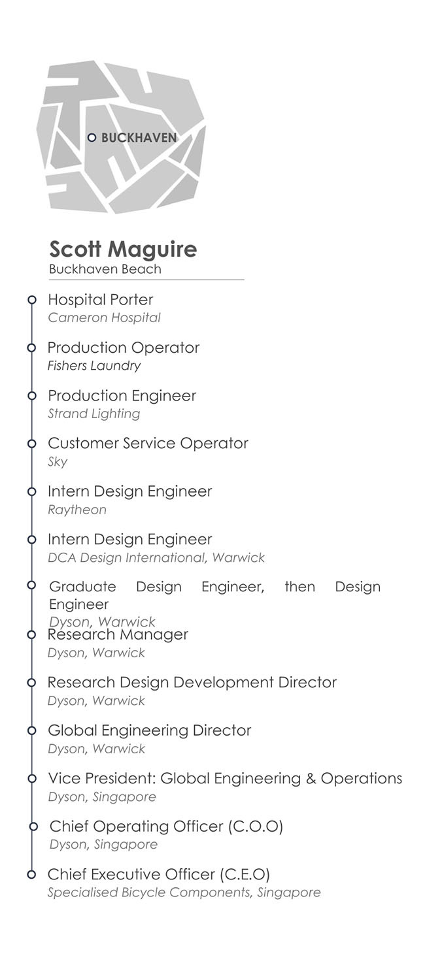Image resolution: width=425 pixels, height=980 pixels.
Task: Click the timeline dot for the Raytheon internship
Action: (x=31, y=491)
